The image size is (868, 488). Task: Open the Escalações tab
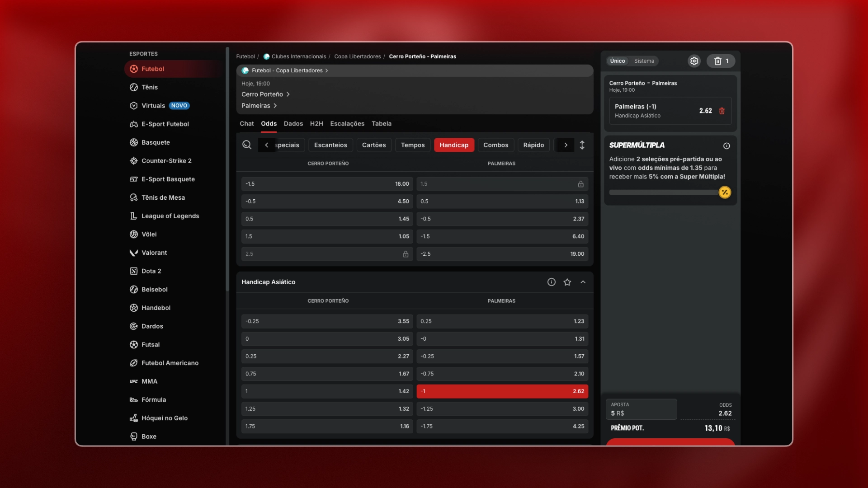click(x=347, y=124)
